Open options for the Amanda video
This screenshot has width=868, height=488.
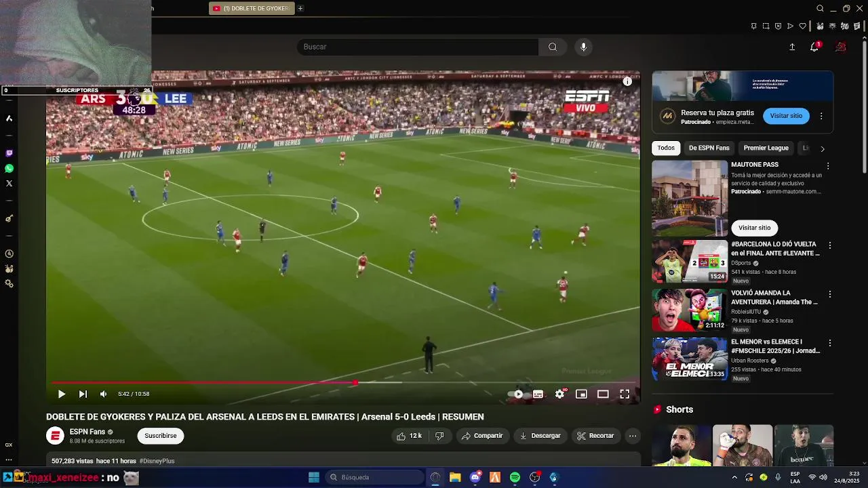click(x=829, y=294)
